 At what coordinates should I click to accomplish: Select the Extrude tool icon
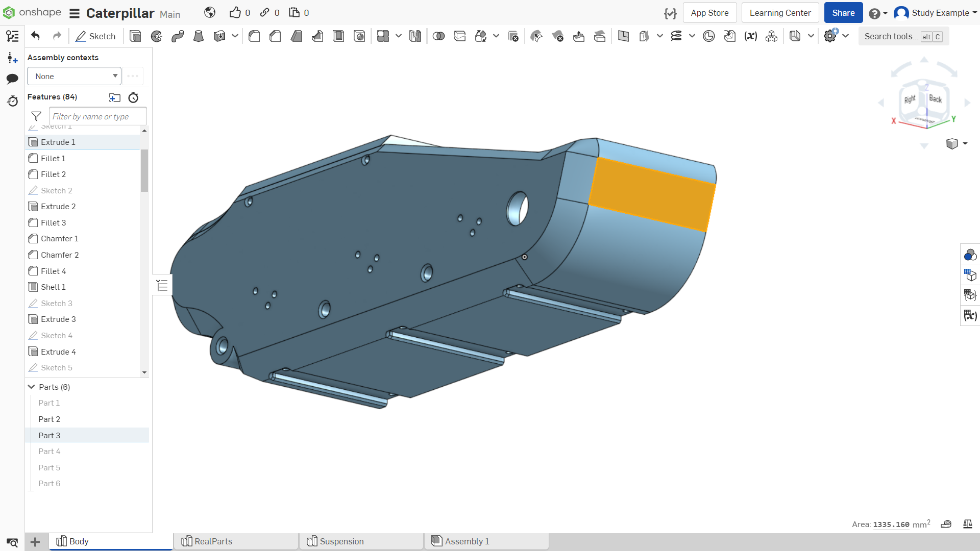(135, 36)
